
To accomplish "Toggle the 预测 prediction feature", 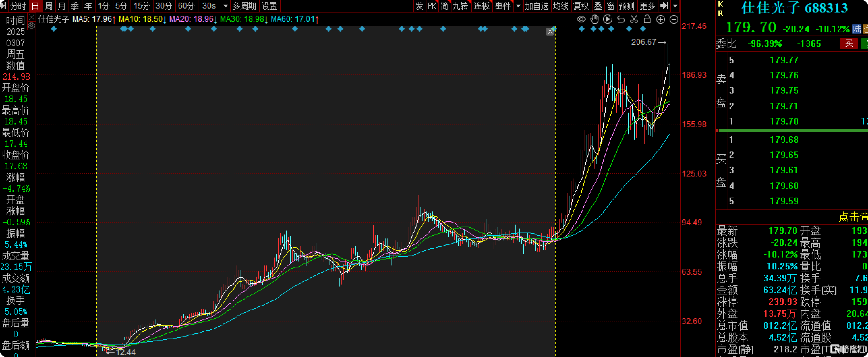I will 627,6.
